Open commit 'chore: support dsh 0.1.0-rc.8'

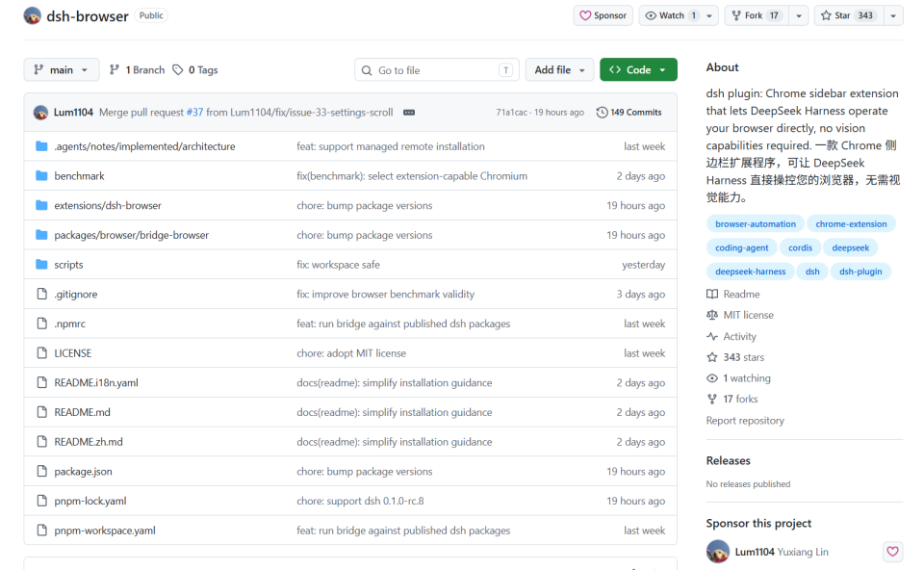click(360, 501)
